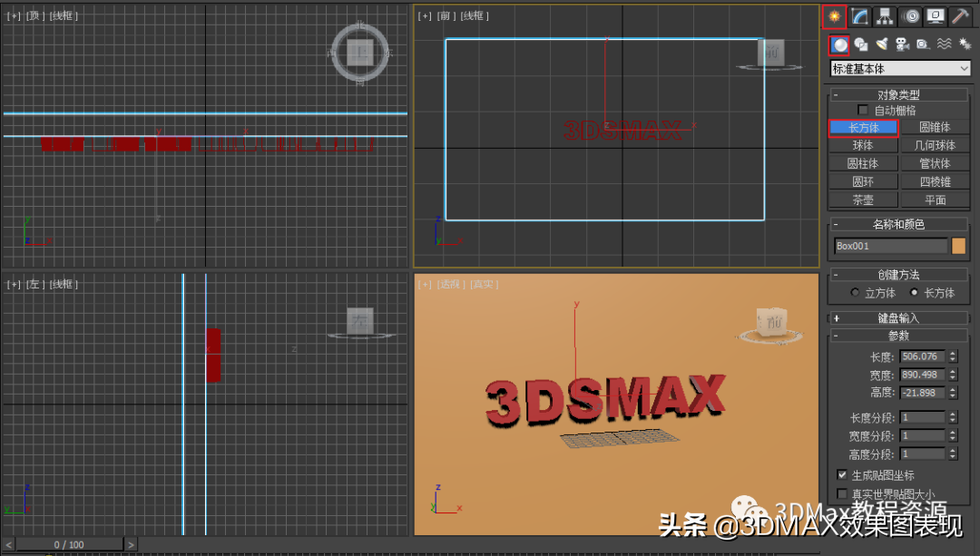980x556 pixels.
Task: Open the Hierarchy command panel tab
Action: click(x=885, y=16)
